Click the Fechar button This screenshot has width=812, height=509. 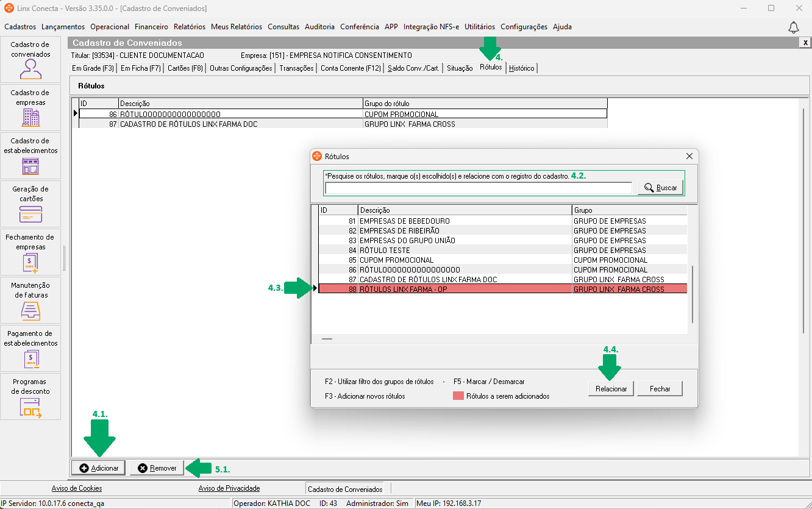(660, 388)
